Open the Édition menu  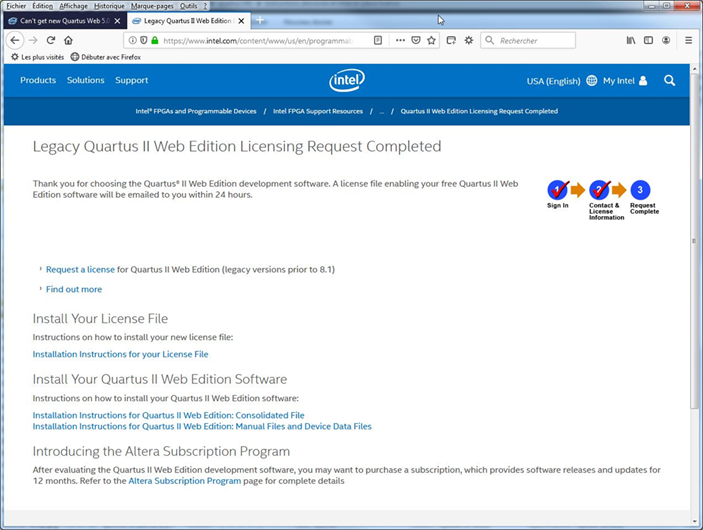(x=43, y=6)
